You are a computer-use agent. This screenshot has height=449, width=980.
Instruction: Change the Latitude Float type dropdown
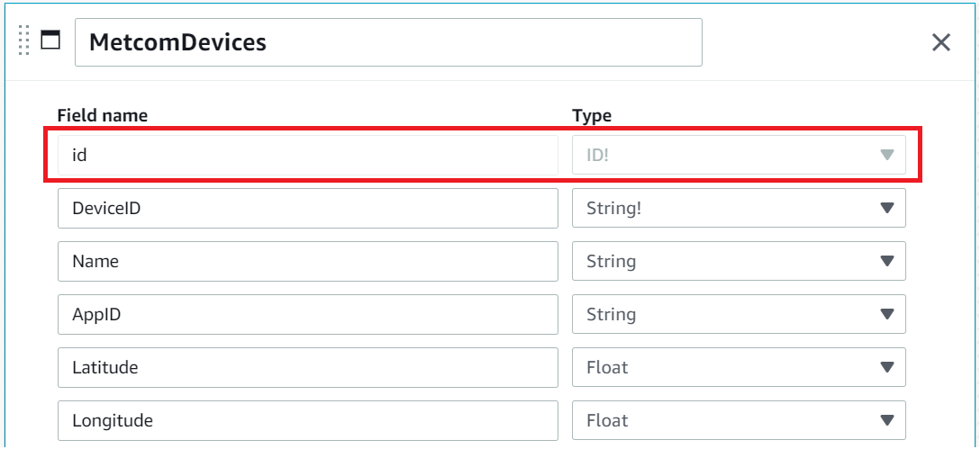point(738,367)
